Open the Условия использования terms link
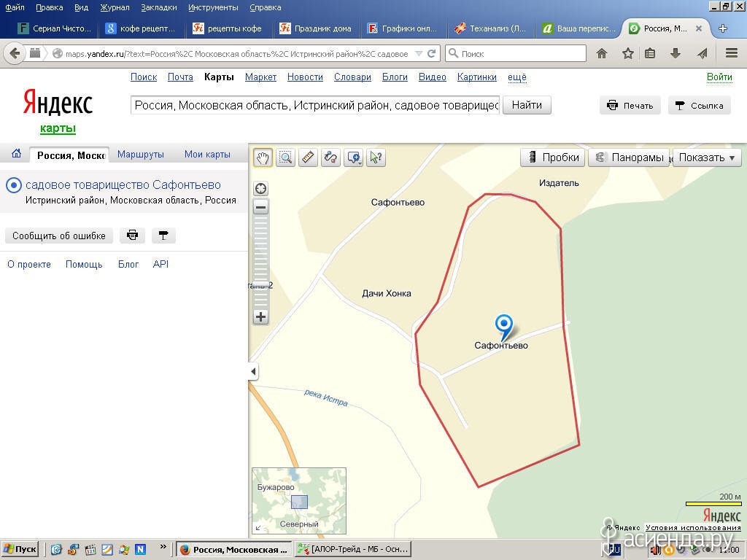This screenshot has height=560, width=747. (693, 528)
